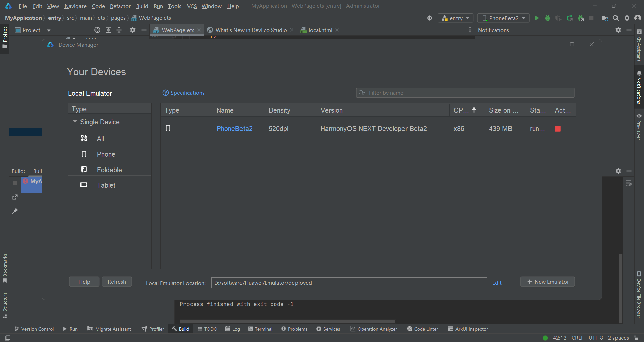Click the editor tabs more options icon
This screenshot has width=644, height=342.
point(470,30)
